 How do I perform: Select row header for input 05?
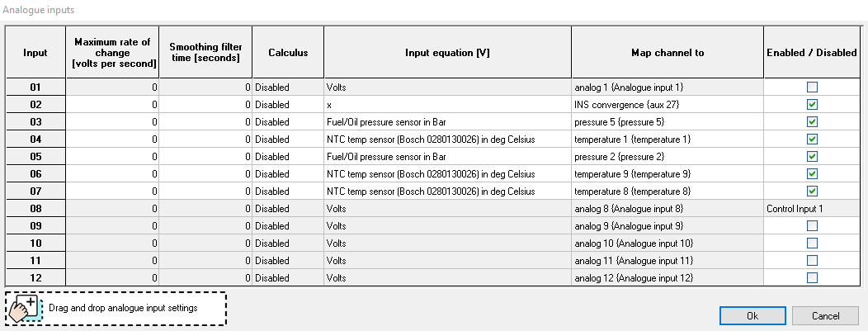pos(35,157)
